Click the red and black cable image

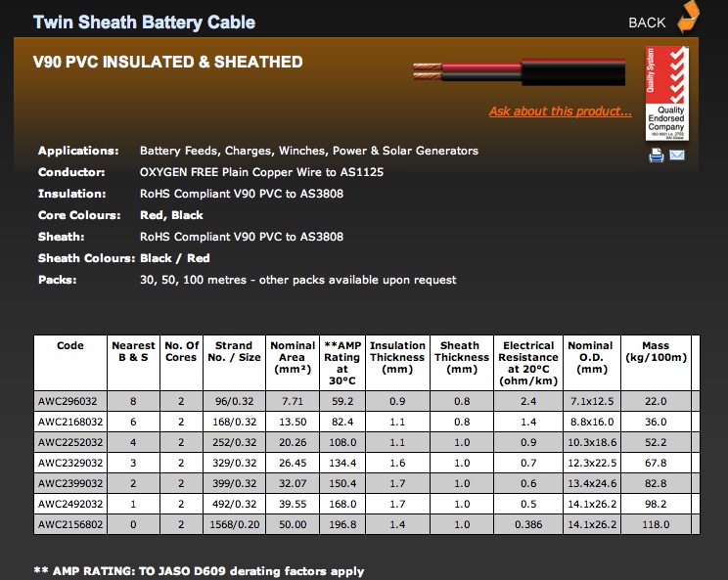click(x=524, y=72)
